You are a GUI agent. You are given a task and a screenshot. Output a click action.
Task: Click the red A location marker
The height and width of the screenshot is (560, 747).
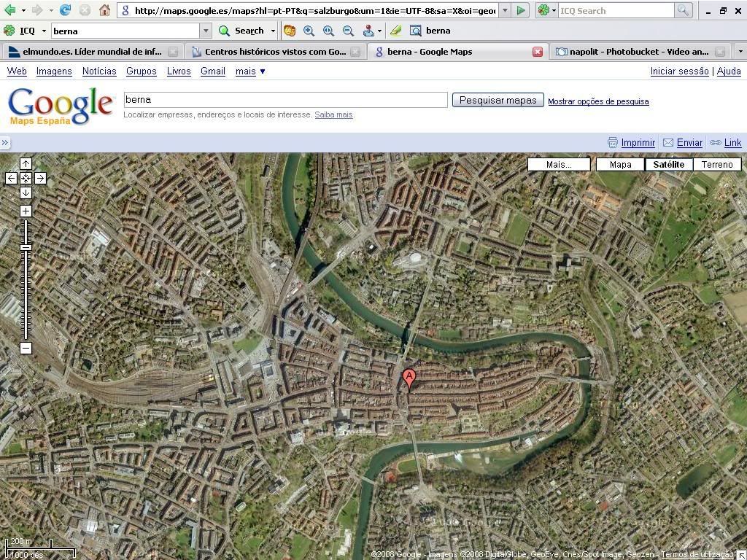click(409, 378)
